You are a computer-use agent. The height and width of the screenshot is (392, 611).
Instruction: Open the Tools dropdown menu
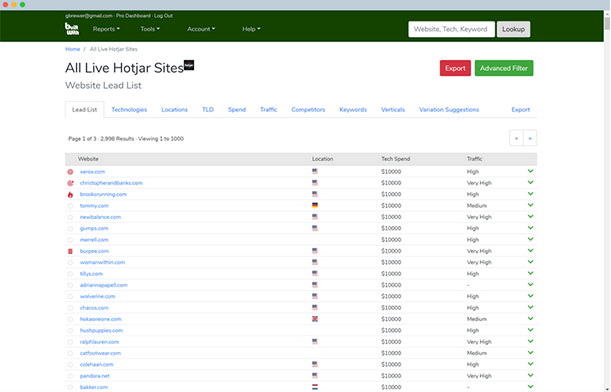pyautogui.click(x=150, y=29)
